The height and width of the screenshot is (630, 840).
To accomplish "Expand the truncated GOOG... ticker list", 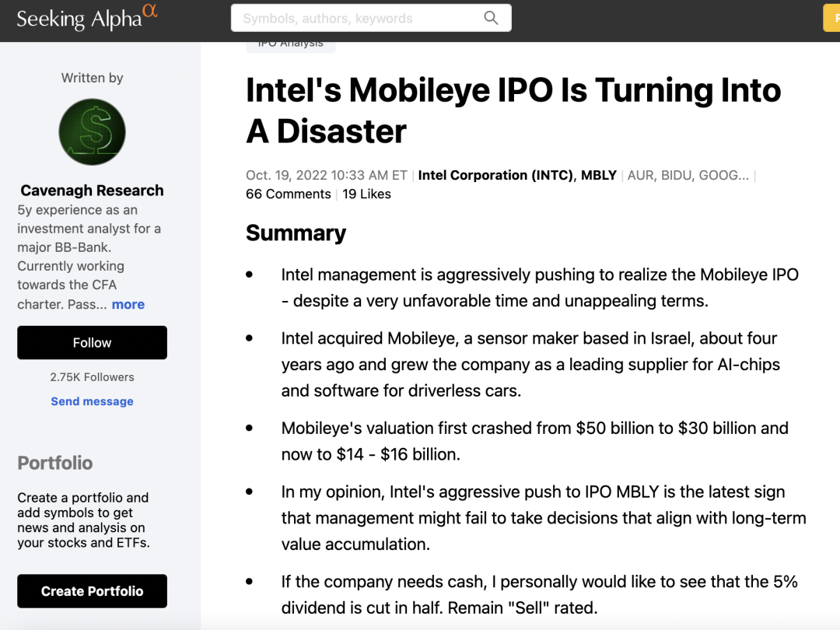I will tap(724, 175).
